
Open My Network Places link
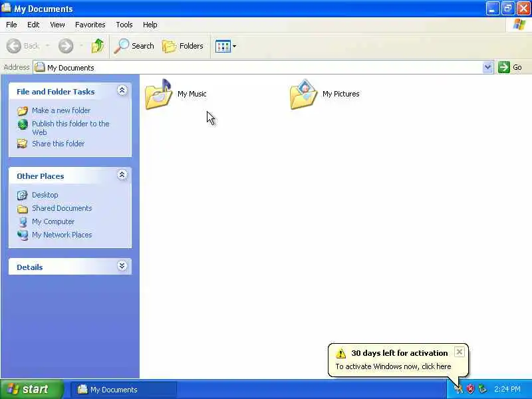tap(62, 235)
